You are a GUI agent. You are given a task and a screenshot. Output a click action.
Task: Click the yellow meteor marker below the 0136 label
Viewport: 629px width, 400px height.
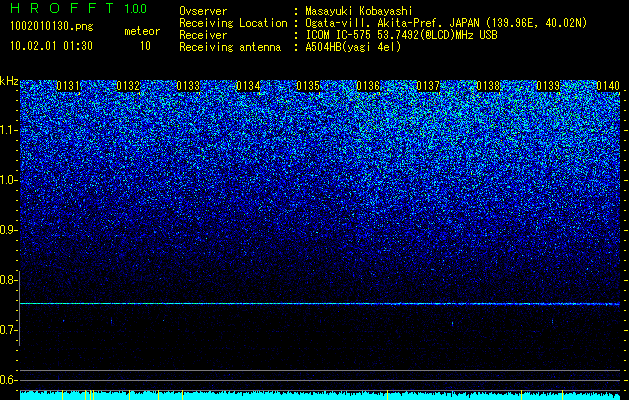(388, 395)
